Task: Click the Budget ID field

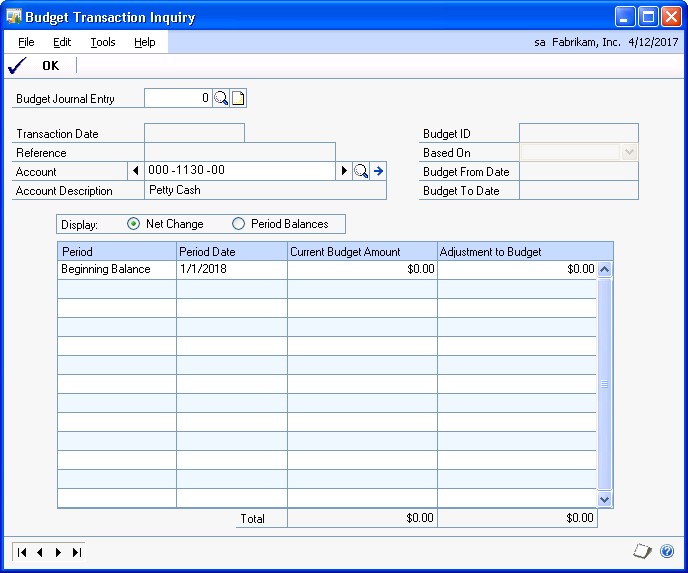Action: (579, 133)
